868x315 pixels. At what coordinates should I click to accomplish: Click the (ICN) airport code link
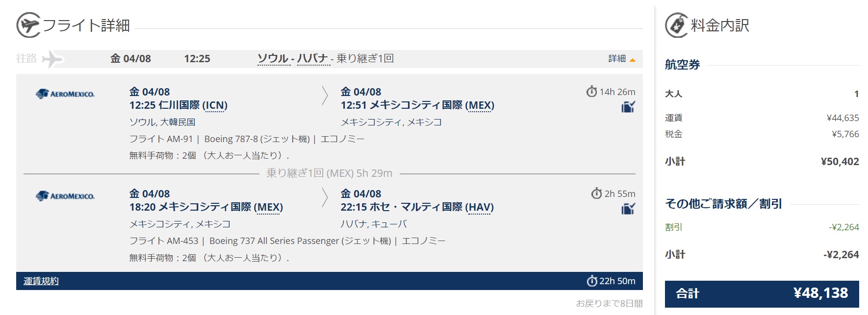click(215, 105)
